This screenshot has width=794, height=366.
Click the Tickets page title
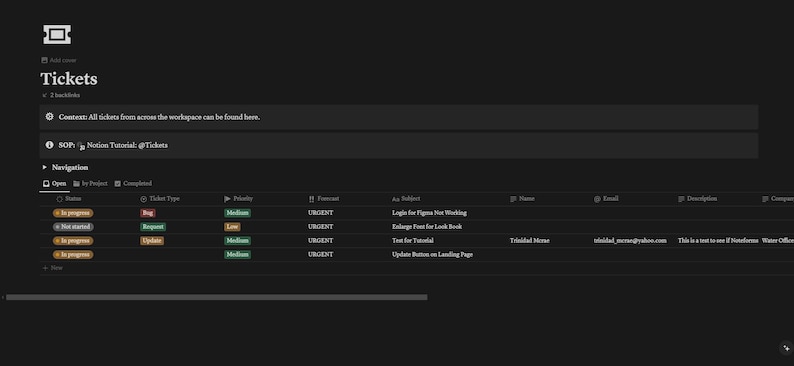coord(69,79)
